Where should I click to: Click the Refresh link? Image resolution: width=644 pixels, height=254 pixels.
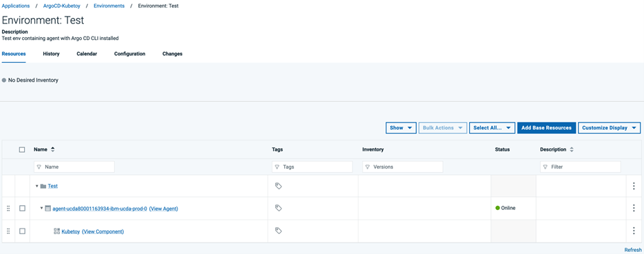click(633, 250)
